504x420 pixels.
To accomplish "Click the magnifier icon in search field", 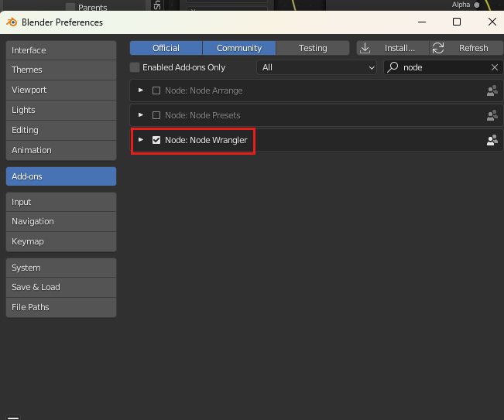I will [393, 67].
